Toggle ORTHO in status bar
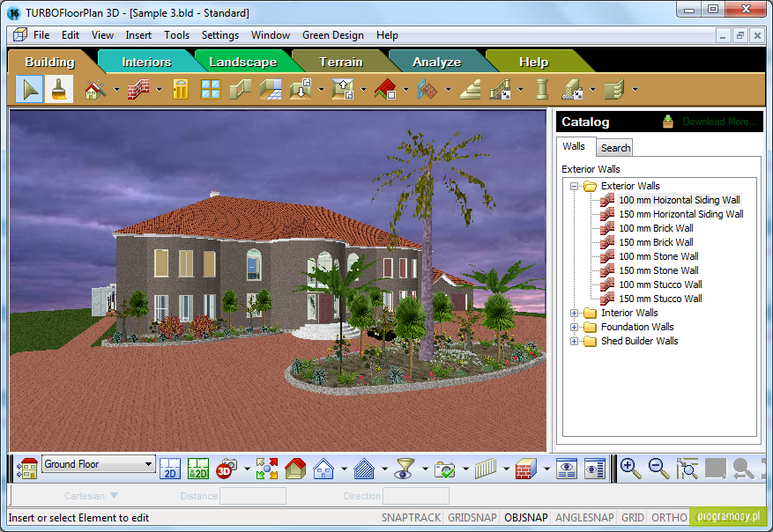Image resolution: width=773 pixels, height=532 pixels. tap(669, 518)
